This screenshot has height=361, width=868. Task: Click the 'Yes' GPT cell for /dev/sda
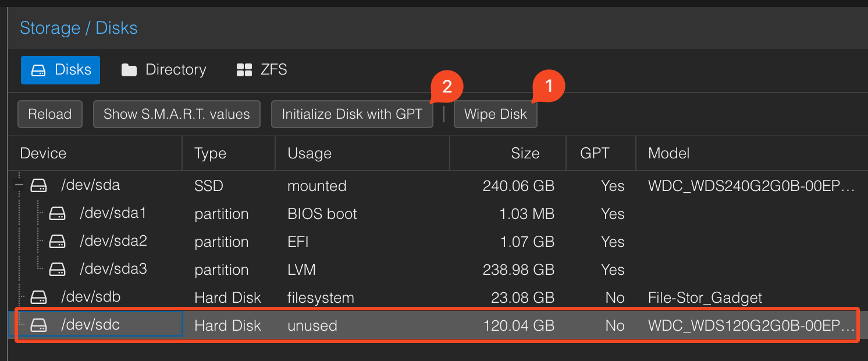click(x=613, y=186)
